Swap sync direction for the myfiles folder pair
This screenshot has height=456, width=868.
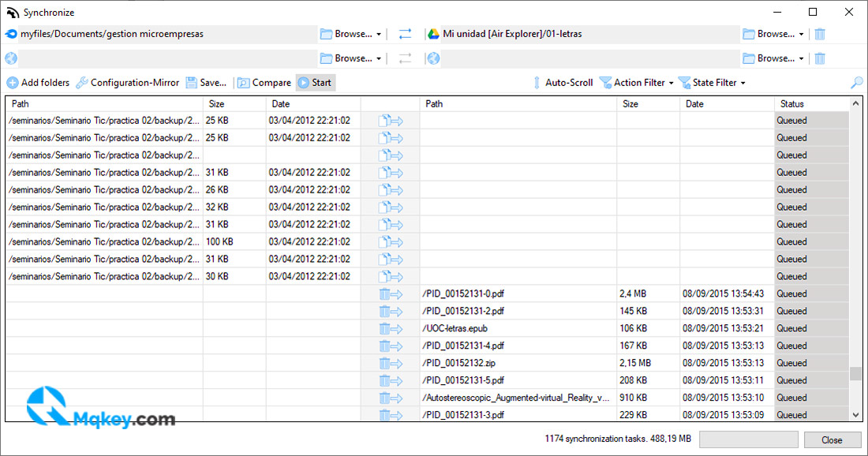point(406,34)
